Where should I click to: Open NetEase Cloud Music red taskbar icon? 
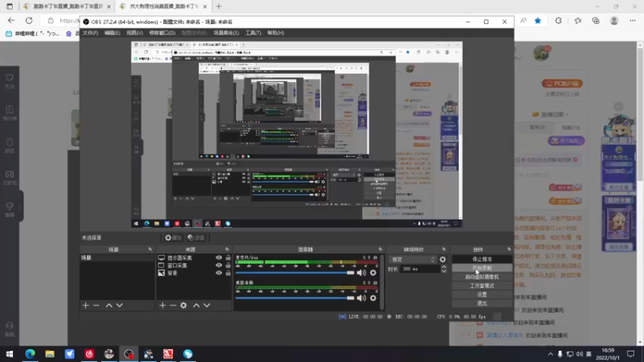(x=89, y=354)
